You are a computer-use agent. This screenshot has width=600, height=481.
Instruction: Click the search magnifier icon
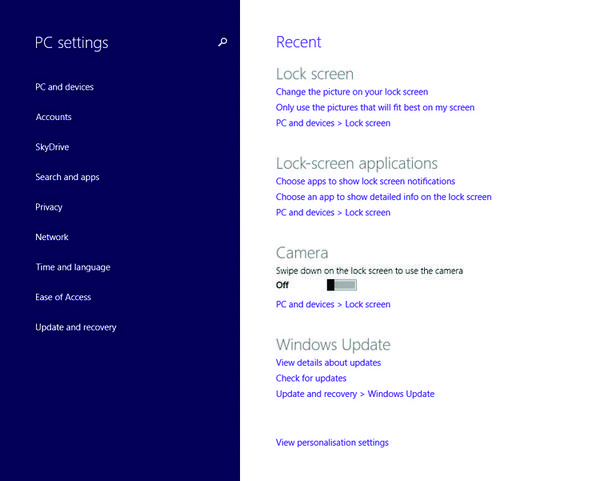tap(222, 42)
